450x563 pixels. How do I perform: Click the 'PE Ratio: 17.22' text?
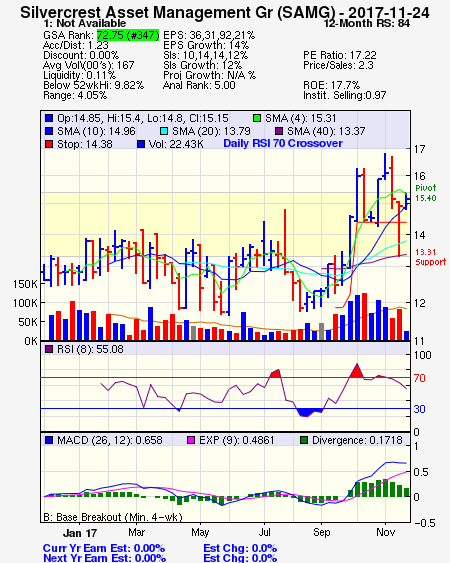(340, 55)
